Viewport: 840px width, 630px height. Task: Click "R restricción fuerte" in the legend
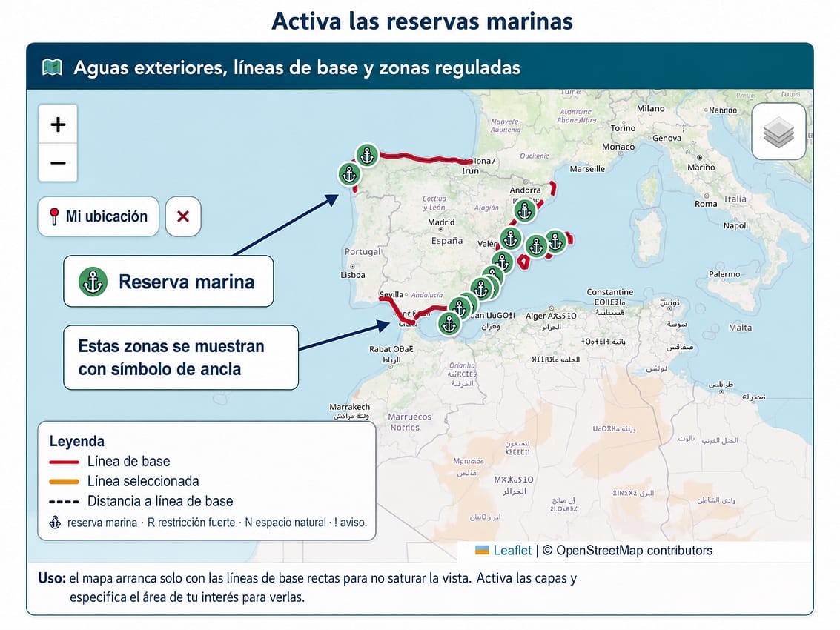click(x=191, y=523)
